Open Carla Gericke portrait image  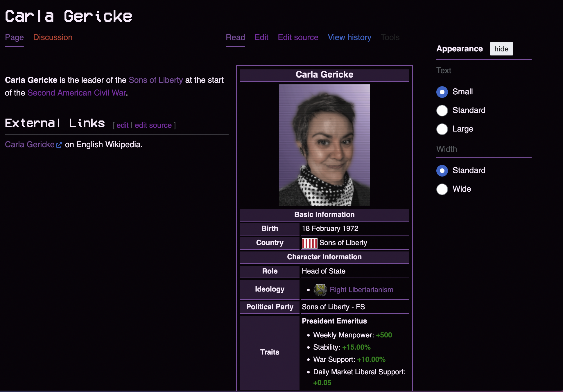[x=324, y=145]
